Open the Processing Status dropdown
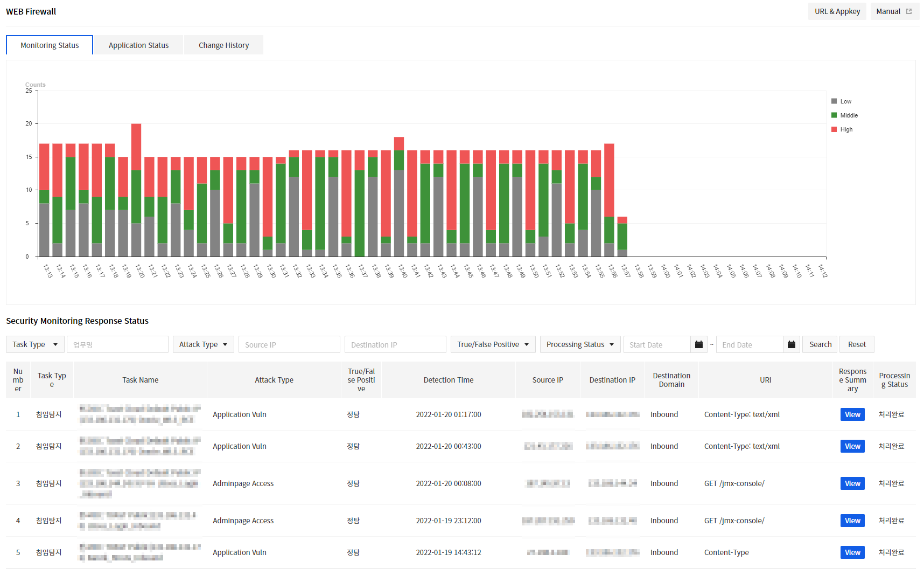This screenshot has width=924, height=575. click(x=580, y=344)
